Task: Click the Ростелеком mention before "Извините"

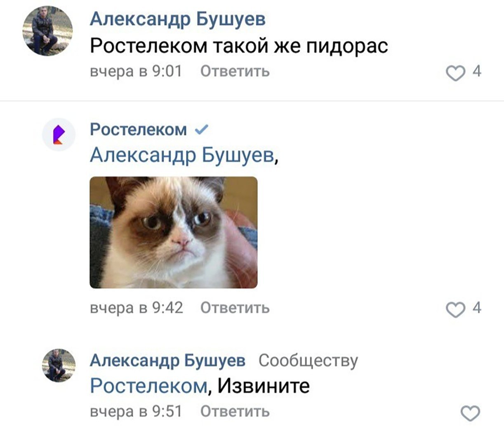Action: 148,386
